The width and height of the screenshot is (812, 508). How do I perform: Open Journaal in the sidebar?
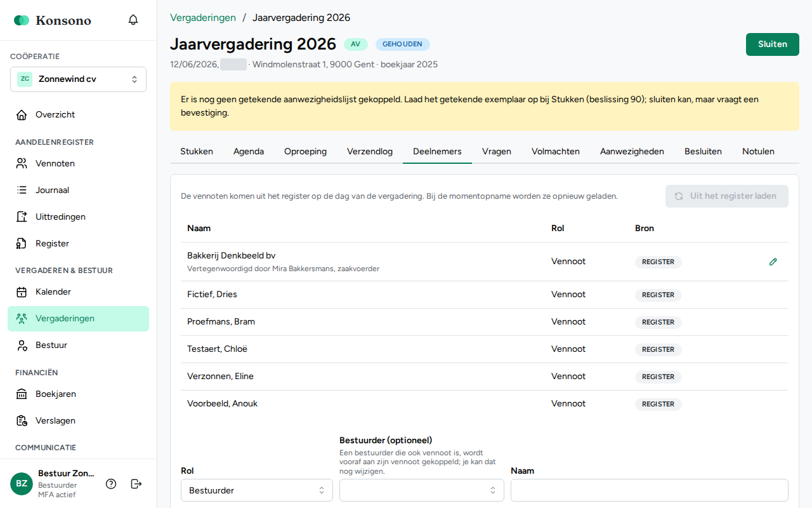[x=78, y=190]
